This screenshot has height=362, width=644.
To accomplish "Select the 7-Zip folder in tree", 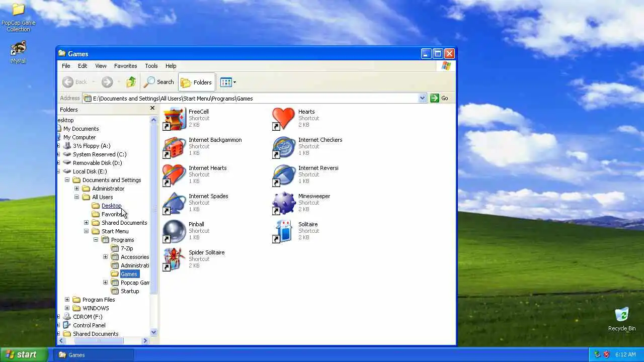I will point(127,248).
